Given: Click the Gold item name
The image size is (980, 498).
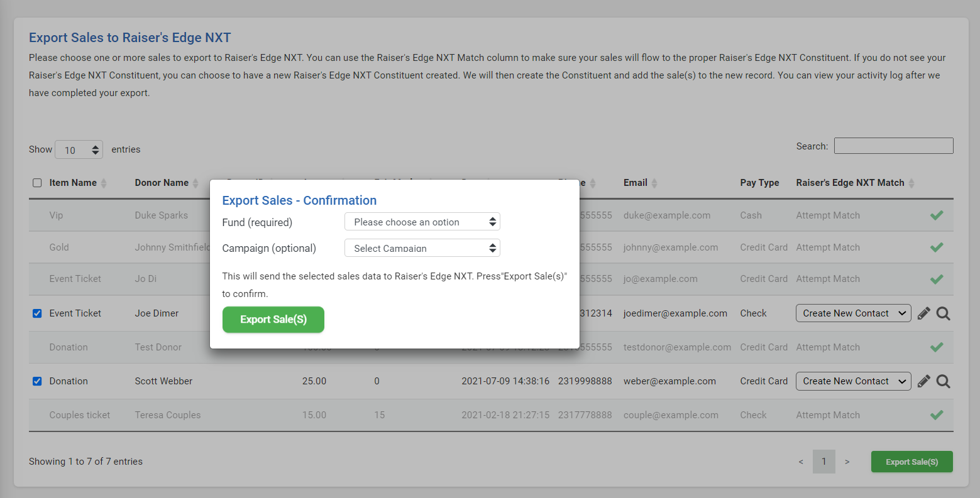Looking at the screenshot, I should 59,247.
